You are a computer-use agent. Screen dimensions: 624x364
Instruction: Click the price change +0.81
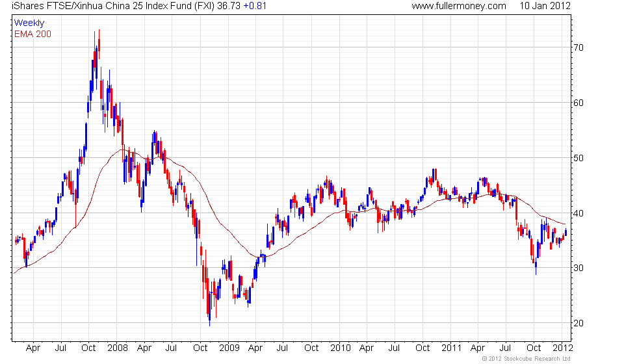click(x=255, y=6)
